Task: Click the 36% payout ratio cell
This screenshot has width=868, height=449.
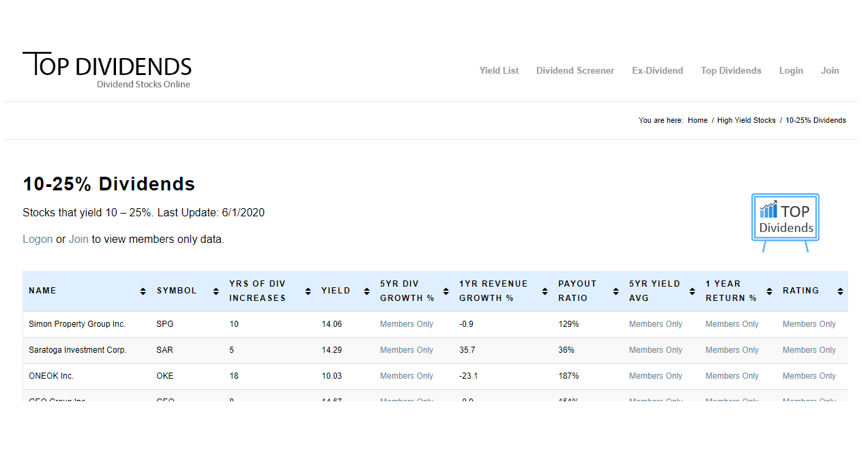Action: [566, 350]
